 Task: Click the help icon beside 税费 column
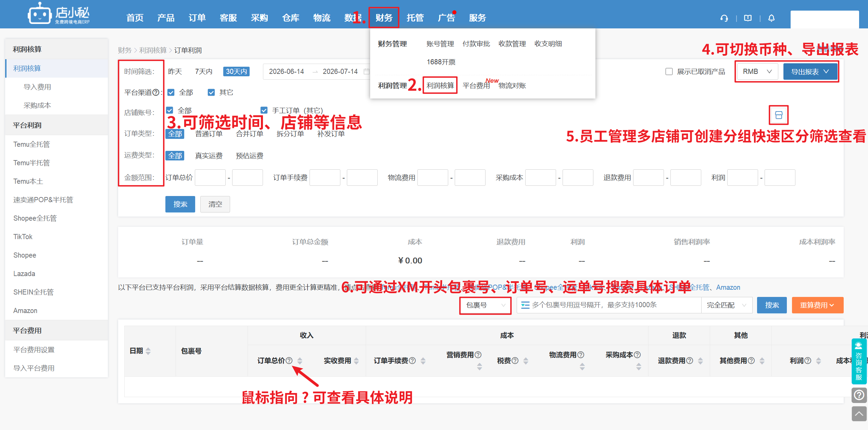pos(515,361)
